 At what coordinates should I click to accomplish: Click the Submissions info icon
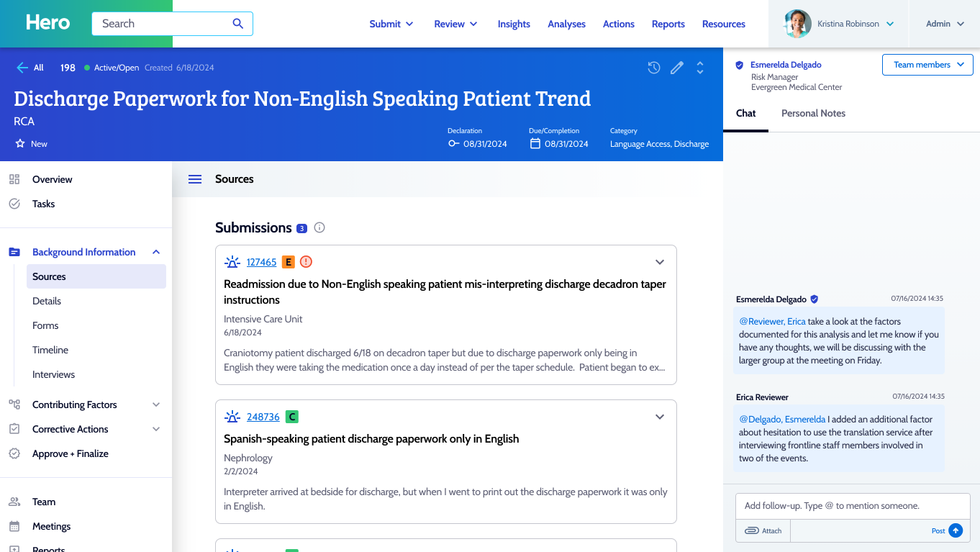[x=319, y=228]
